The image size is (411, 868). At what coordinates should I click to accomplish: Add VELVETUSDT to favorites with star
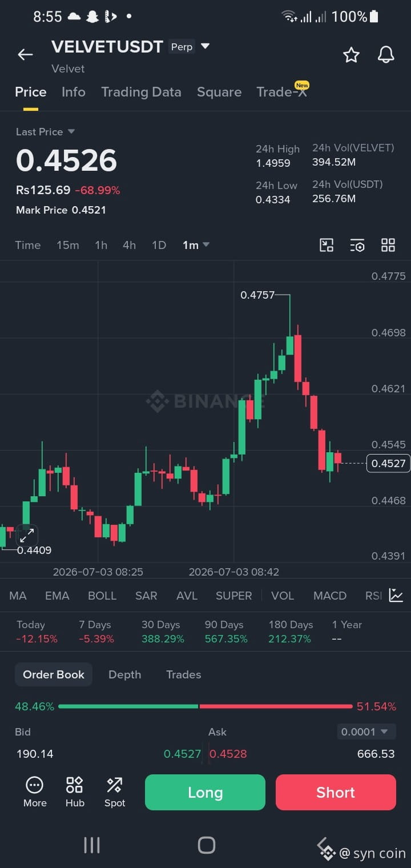click(351, 55)
